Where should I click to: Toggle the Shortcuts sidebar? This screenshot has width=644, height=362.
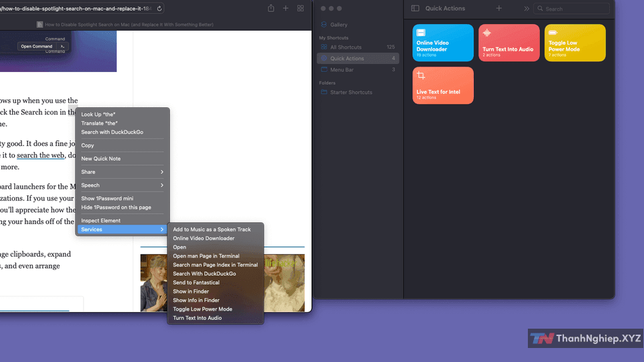415,9
